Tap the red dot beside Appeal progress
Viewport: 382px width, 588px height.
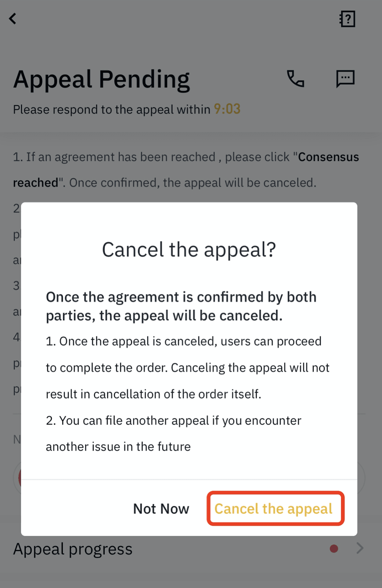click(334, 549)
